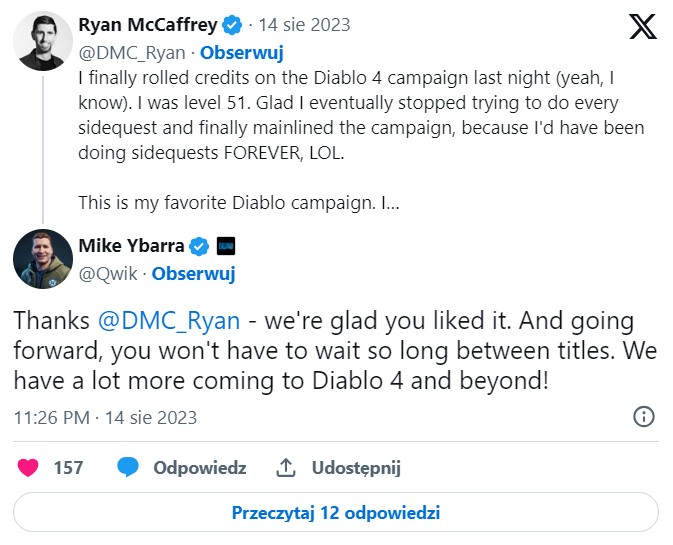Click the share upload arrow icon
Screen dimensions: 673x545
[286, 467]
